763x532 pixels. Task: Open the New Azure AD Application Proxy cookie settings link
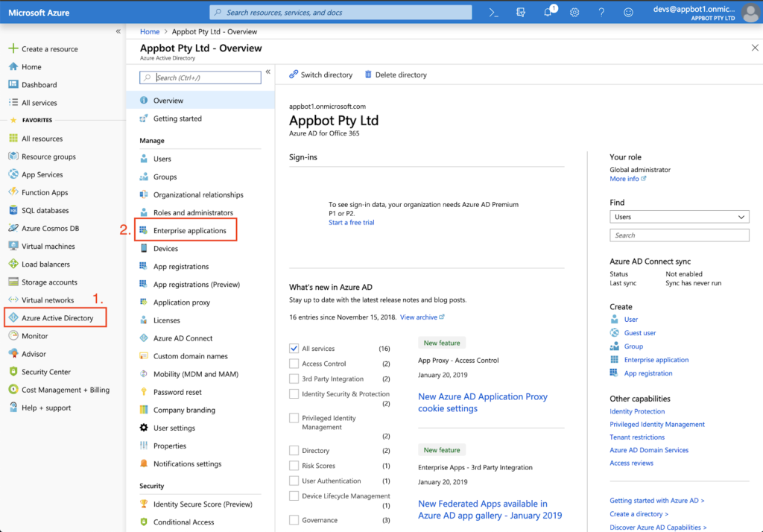pyautogui.click(x=482, y=402)
